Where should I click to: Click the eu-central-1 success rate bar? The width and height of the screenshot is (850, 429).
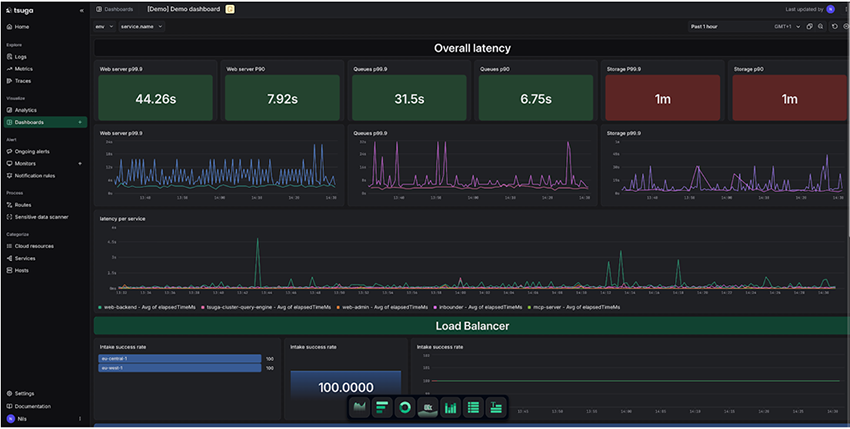tap(178, 357)
